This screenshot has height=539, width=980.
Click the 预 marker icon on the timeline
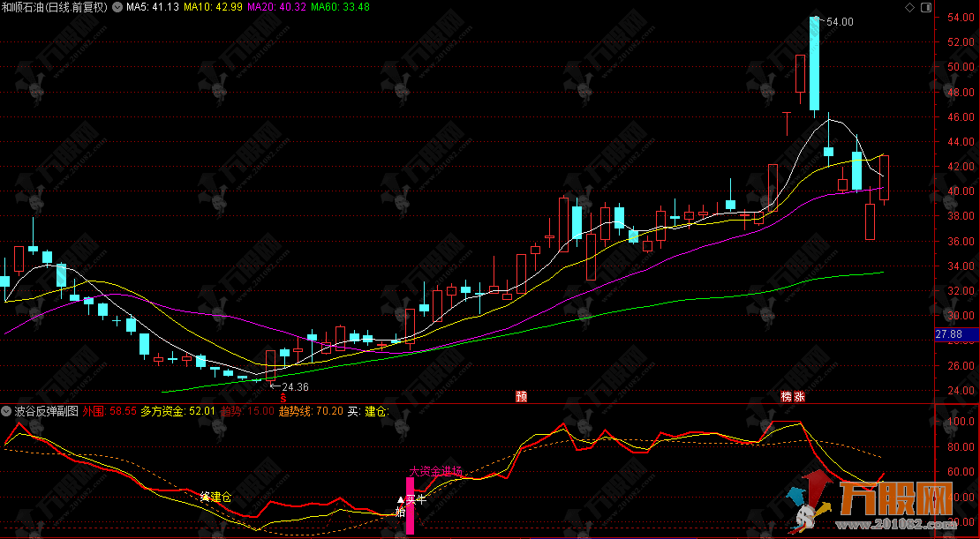pos(522,397)
